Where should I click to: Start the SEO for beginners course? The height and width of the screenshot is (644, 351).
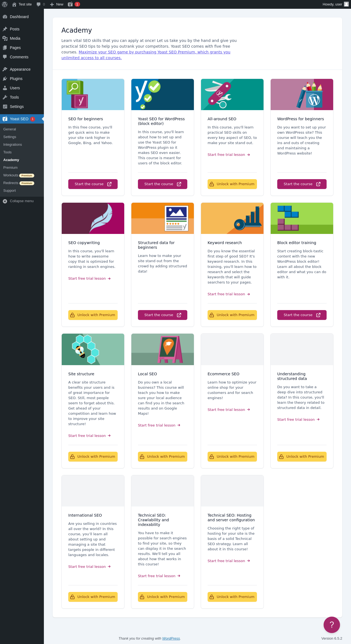93,184
